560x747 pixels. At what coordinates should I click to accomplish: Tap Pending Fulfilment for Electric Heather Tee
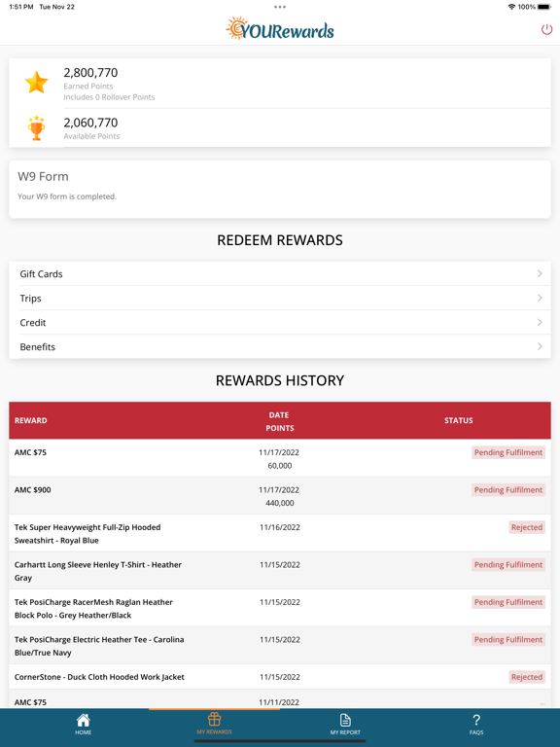508,639
